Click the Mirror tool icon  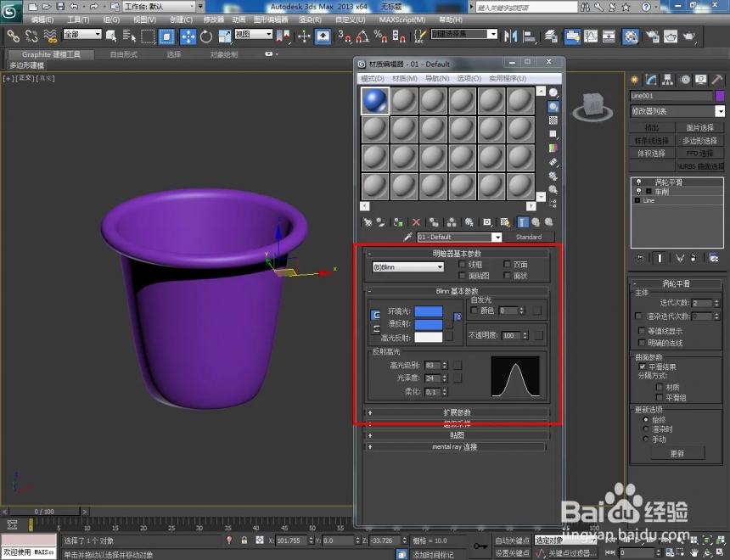[511, 36]
